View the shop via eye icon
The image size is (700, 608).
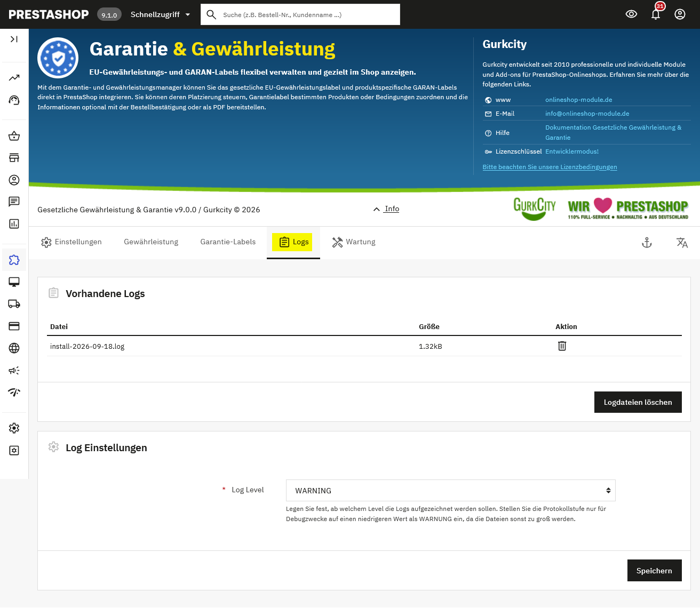(631, 14)
